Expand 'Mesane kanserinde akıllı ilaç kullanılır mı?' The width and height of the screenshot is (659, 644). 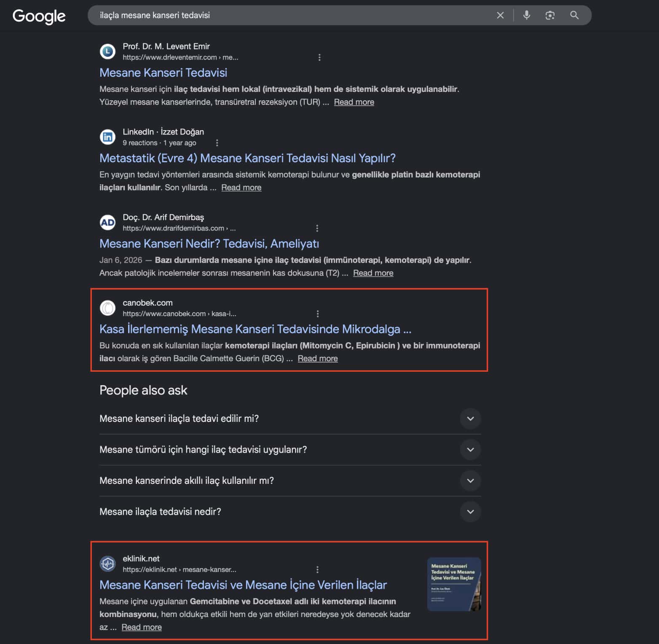[290, 481]
